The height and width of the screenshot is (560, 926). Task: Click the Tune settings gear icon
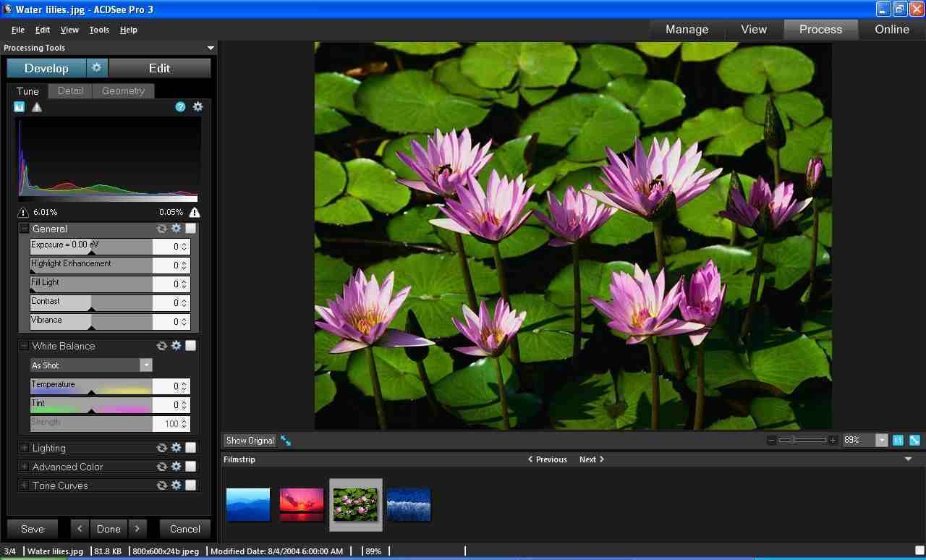[x=198, y=106]
